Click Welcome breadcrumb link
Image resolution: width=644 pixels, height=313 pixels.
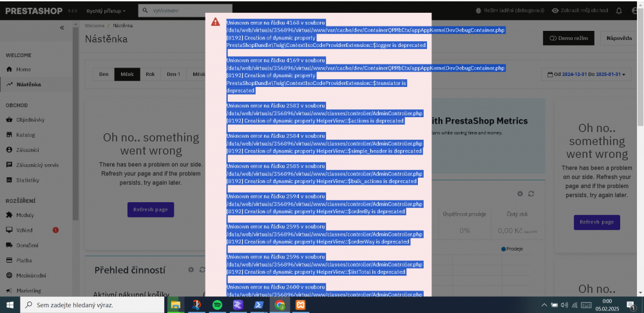(95, 26)
